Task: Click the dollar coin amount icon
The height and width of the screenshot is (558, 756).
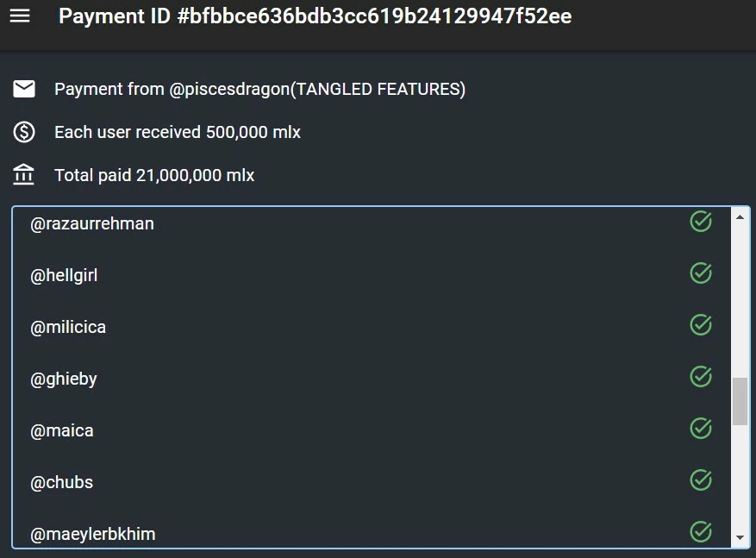Action: [x=23, y=132]
